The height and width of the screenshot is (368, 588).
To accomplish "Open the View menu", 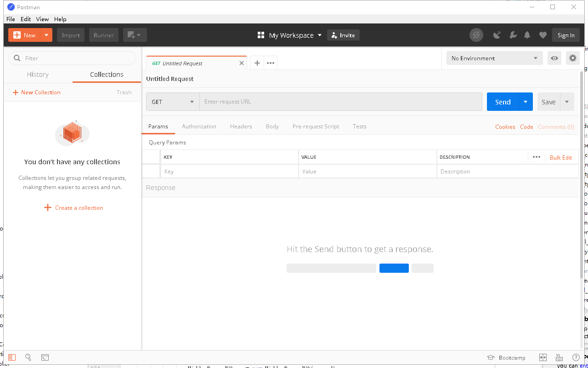I will point(42,19).
